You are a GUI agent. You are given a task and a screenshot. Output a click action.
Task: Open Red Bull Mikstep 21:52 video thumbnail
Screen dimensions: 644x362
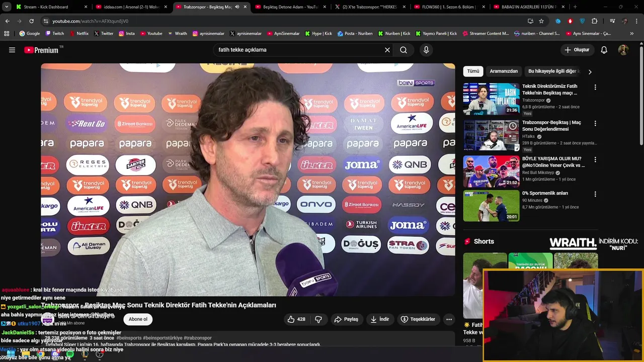pyautogui.click(x=491, y=171)
